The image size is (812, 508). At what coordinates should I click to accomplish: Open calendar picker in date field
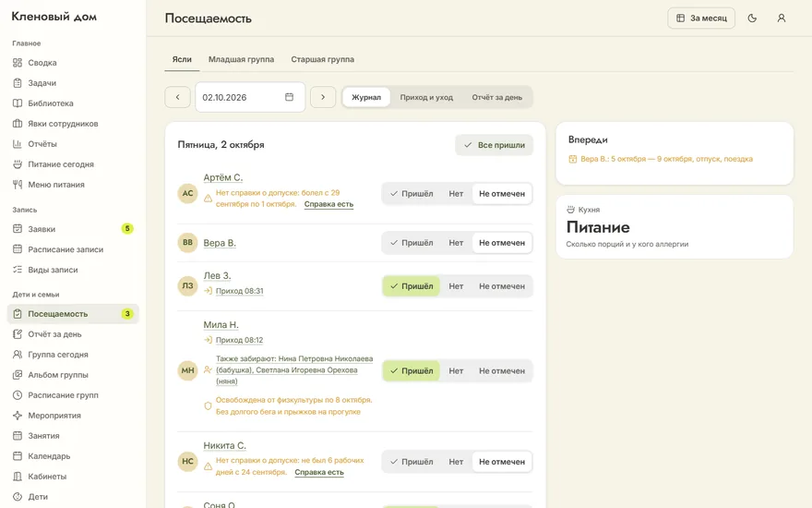tap(289, 97)
